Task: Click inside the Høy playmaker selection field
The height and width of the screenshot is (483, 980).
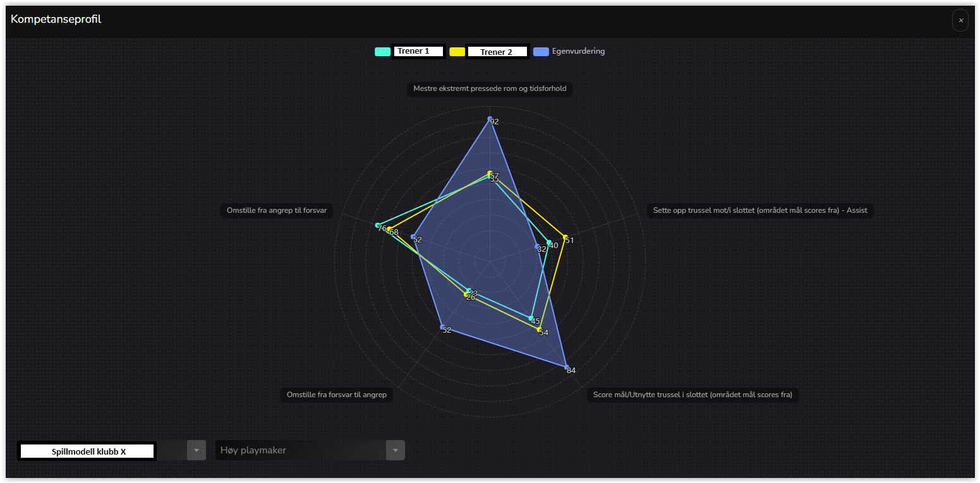Action: click(x=300, y=450)
